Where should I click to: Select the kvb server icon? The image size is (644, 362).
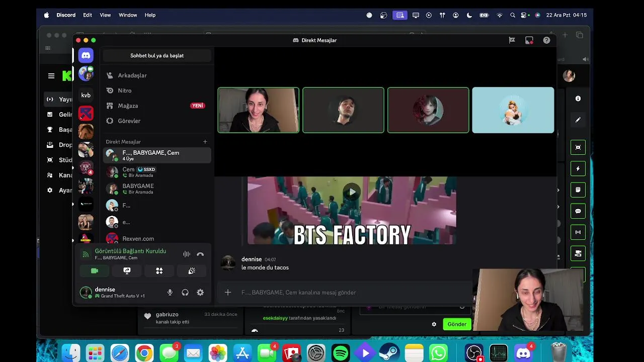click(86, 95)
